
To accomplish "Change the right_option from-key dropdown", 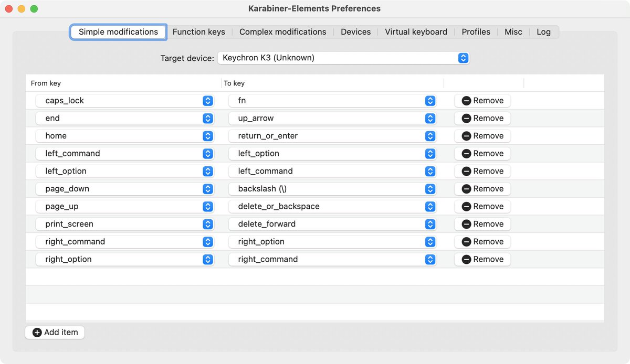I will point(125,259).
